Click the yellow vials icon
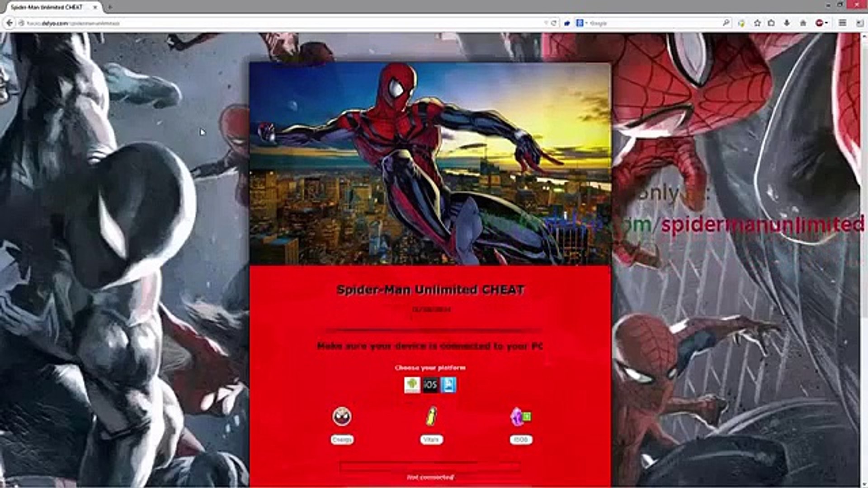 tap(431, 416)
